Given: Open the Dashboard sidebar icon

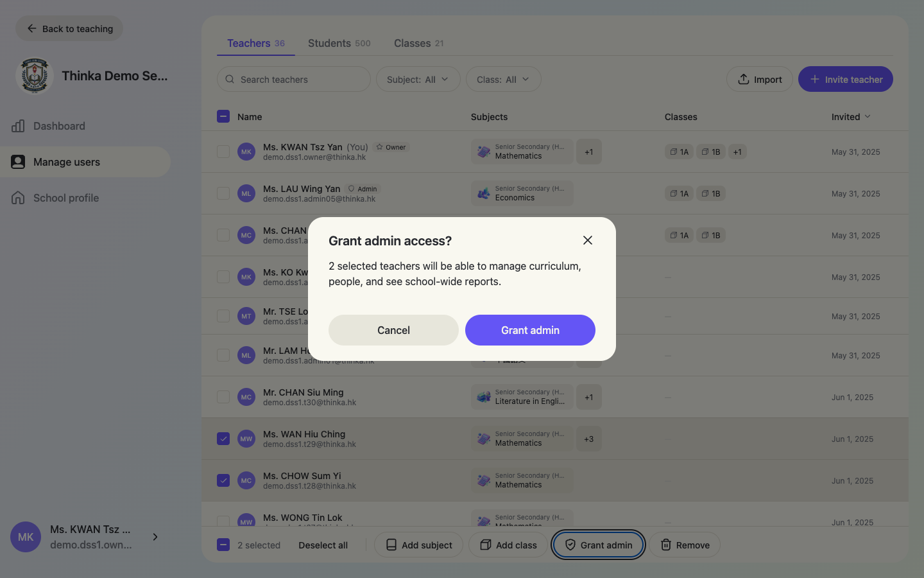Looking at the screenshot, I should (18, 126).
